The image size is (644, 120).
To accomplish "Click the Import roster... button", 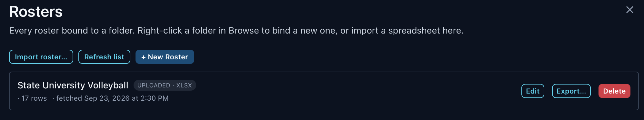I will (x=41, y=57).
